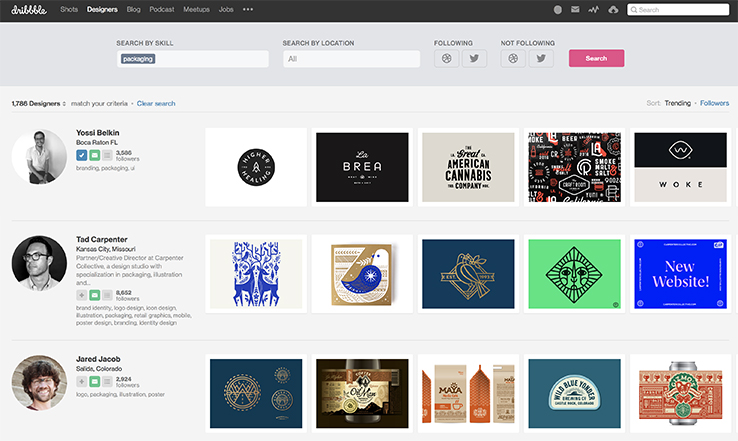Open the Maya coffee bags shot
738x441 pixels.
coord(468,393)
